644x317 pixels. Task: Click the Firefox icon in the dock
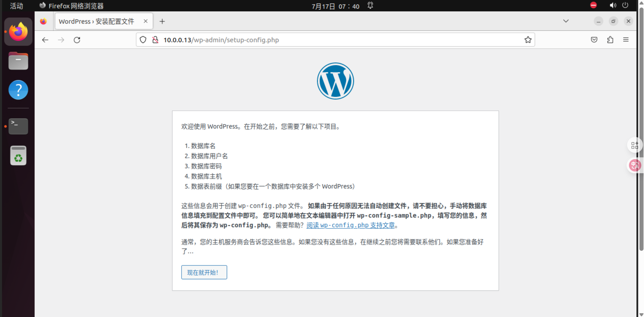(x=18, y=32)
